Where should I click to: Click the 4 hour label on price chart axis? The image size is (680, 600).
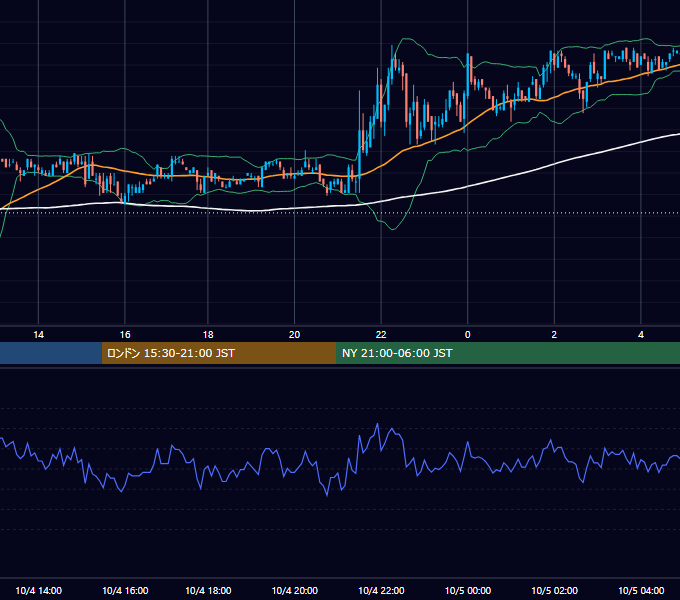(641, 335)
